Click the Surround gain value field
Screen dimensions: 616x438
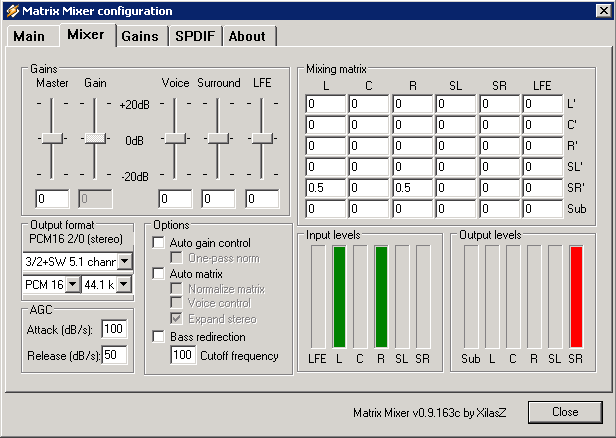click(218, 199)
